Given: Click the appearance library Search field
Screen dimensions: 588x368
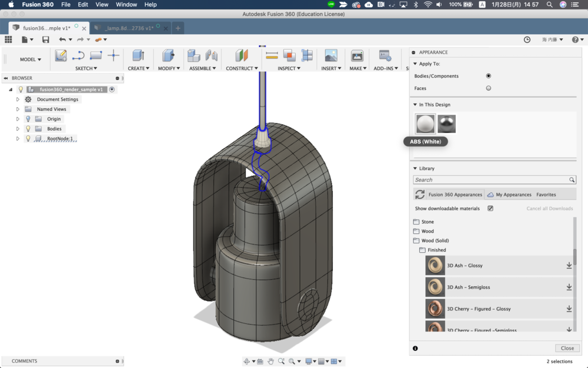Looking at the screenshot, I should pos(491,180).
